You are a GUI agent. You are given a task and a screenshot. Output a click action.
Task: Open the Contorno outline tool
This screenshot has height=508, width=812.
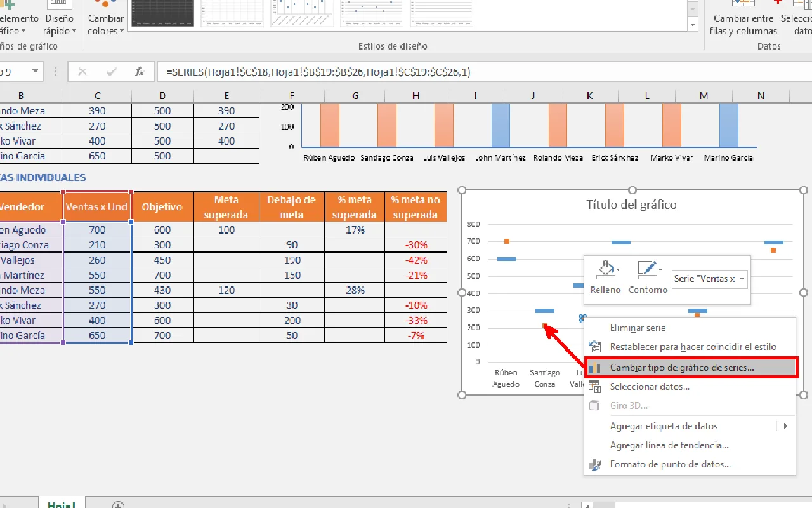pos(648,276)
